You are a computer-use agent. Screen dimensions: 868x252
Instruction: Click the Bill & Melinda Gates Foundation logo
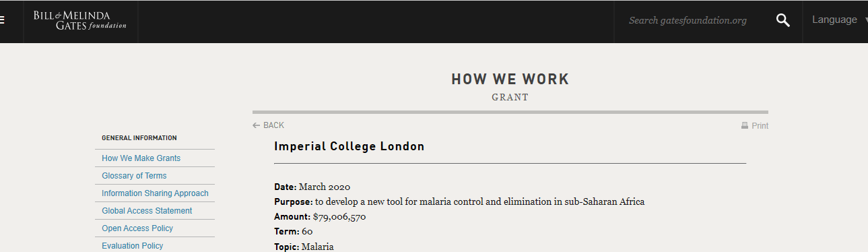click(79, 20)
